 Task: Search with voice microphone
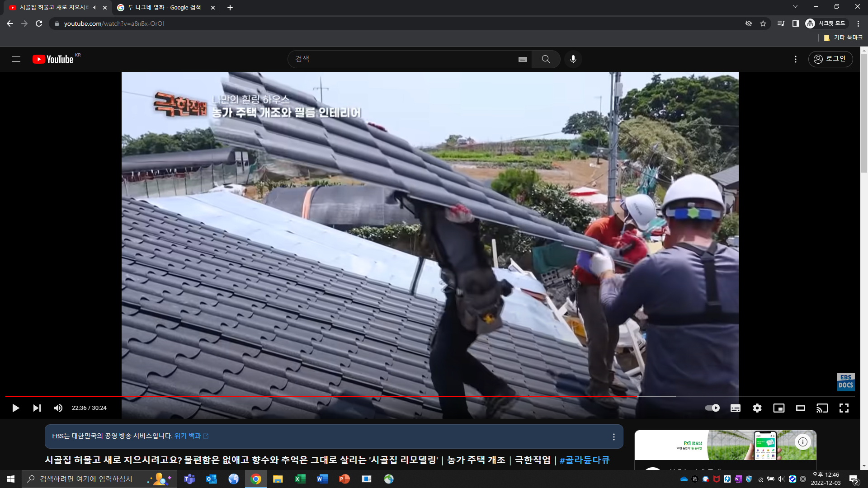click(x=573, y=59)
